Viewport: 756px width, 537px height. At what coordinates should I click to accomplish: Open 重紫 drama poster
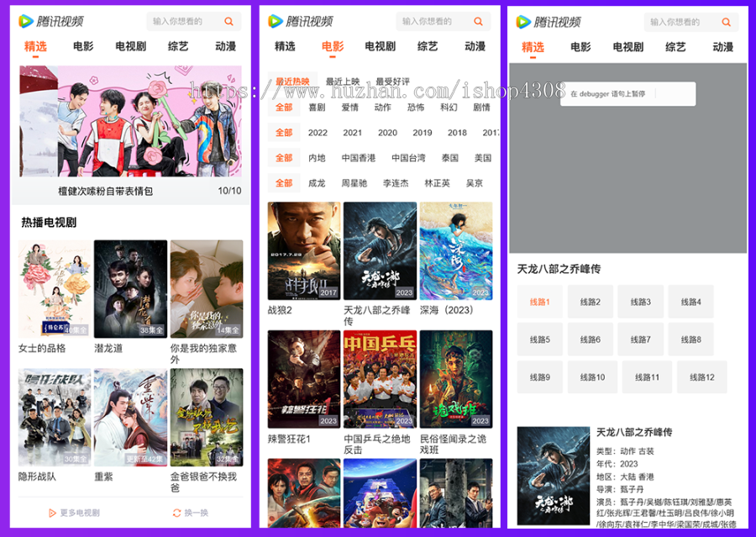[x=131, y=418]
